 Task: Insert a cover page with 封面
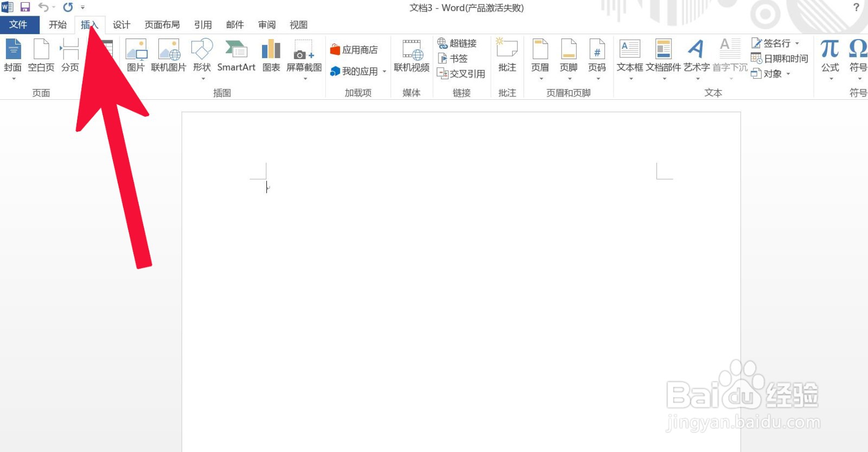tap(13, 55)
